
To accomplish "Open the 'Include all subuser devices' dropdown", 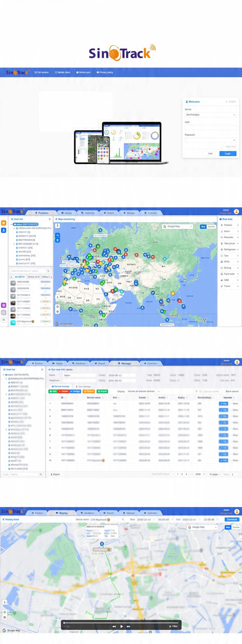I will pos(144,391).
